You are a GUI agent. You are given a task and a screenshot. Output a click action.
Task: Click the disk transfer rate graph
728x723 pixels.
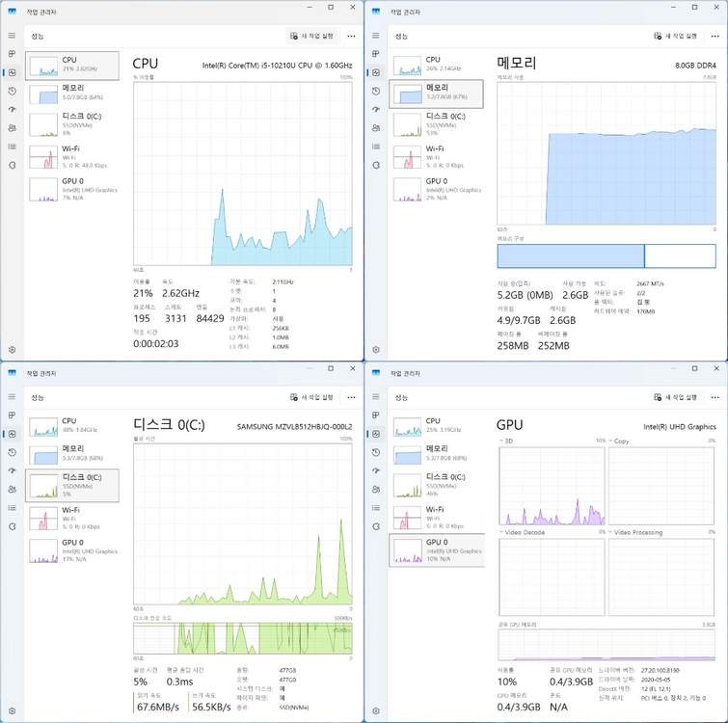point(242,638)
